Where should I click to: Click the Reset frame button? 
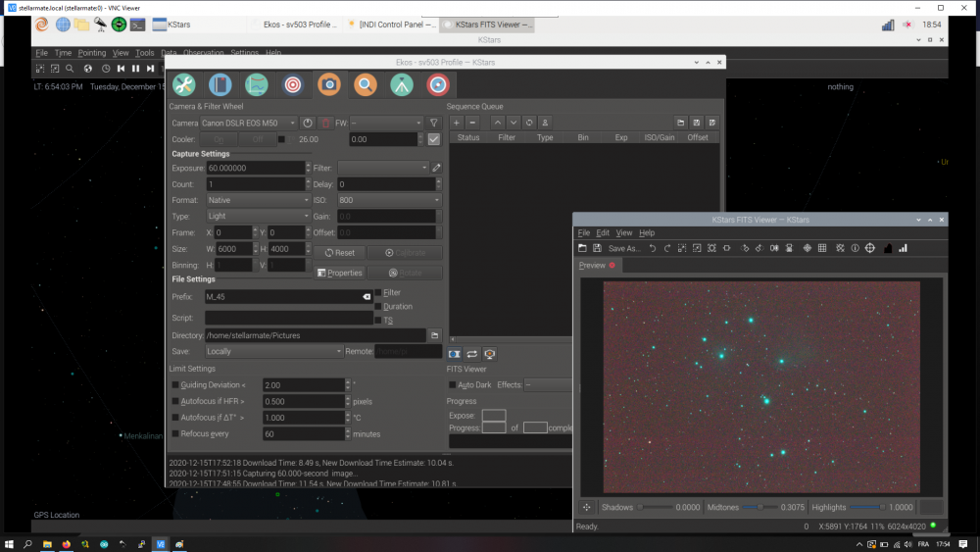point(340,253)
